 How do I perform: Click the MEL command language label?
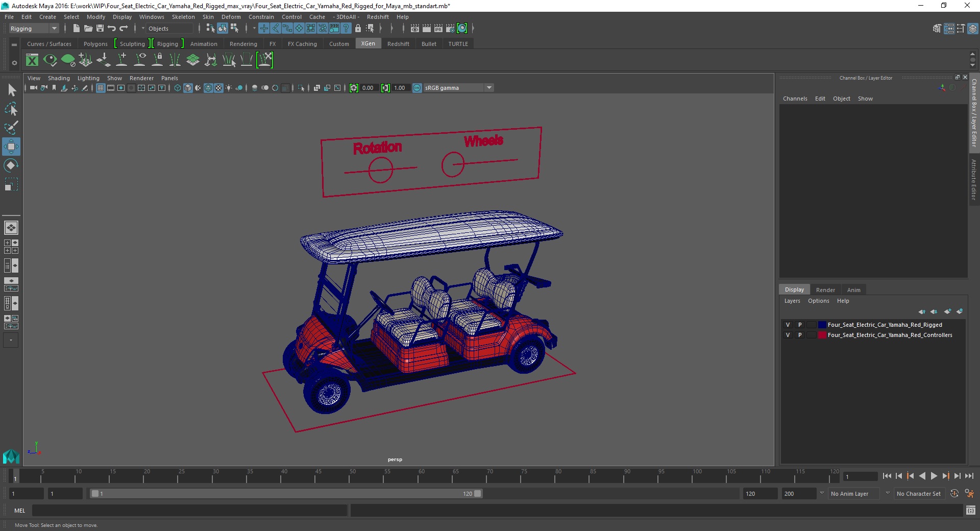pos(19,511)
